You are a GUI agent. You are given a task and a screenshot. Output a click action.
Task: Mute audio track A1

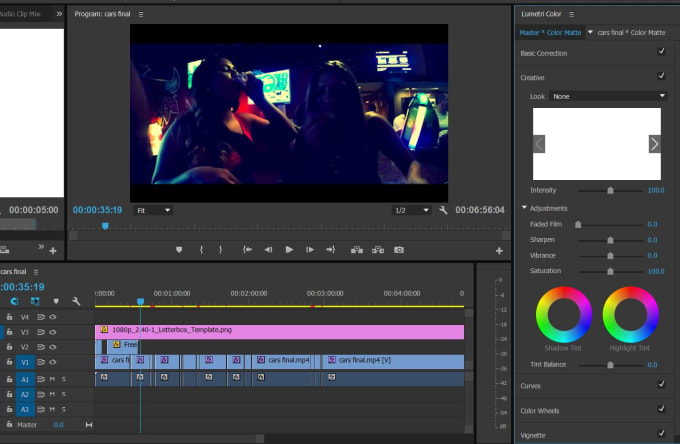pos(52,379)
